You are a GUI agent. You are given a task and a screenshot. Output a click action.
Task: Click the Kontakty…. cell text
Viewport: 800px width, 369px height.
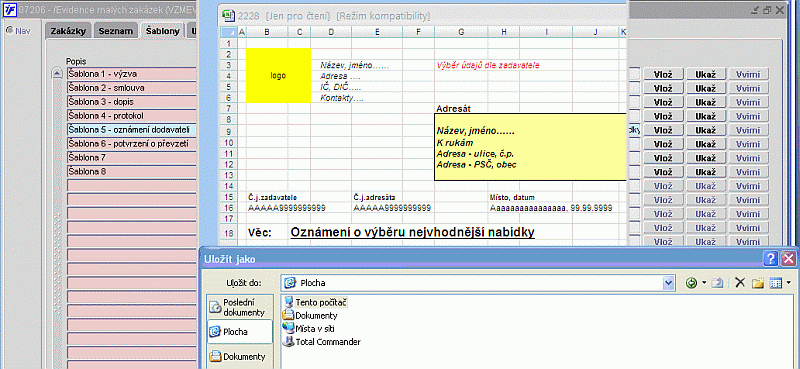[x=342, y=98]
